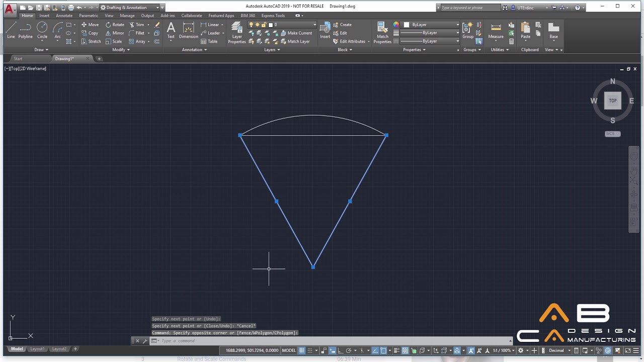Toggle lineweight display in status bar
Image resolution: width=644 pixels, height=362 pixels.
point(396,350)
